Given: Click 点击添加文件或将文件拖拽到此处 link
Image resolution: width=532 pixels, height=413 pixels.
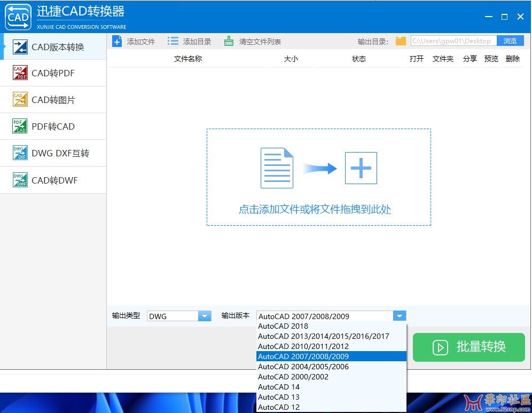Looking at the screenshot, I should 315,209.
